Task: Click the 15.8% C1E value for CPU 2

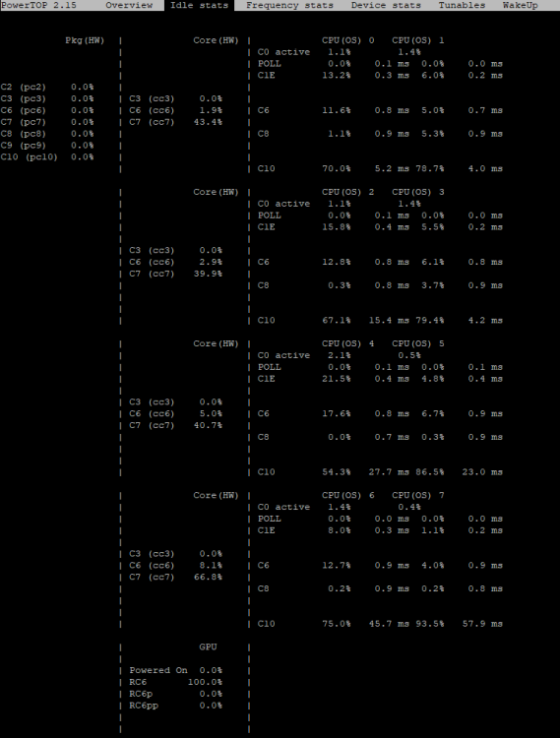Action: (337, 227)
